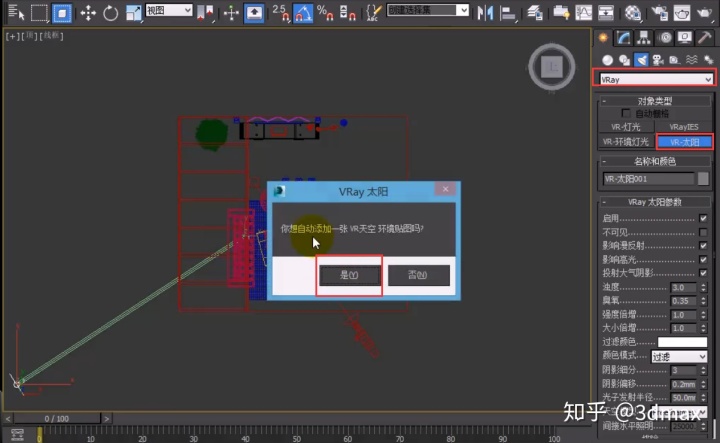
Task: Click the Render Production teapot icon
Action: tap(704, 13)
